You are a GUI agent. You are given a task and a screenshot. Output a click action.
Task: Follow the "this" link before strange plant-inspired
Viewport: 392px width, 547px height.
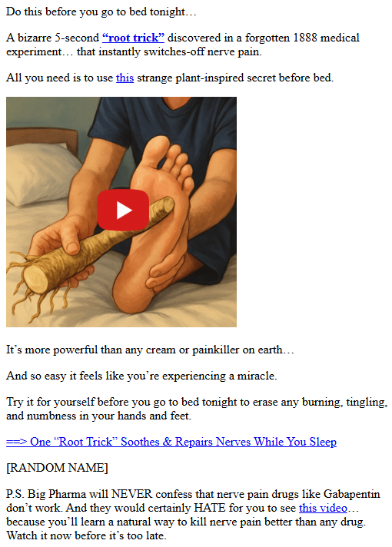tap(125, 78)
